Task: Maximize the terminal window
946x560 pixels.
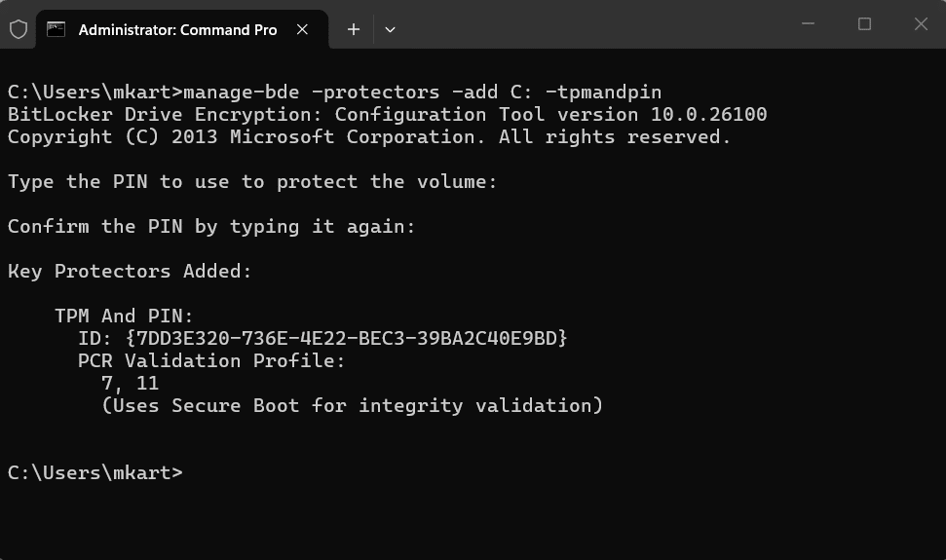Action: 864,24
